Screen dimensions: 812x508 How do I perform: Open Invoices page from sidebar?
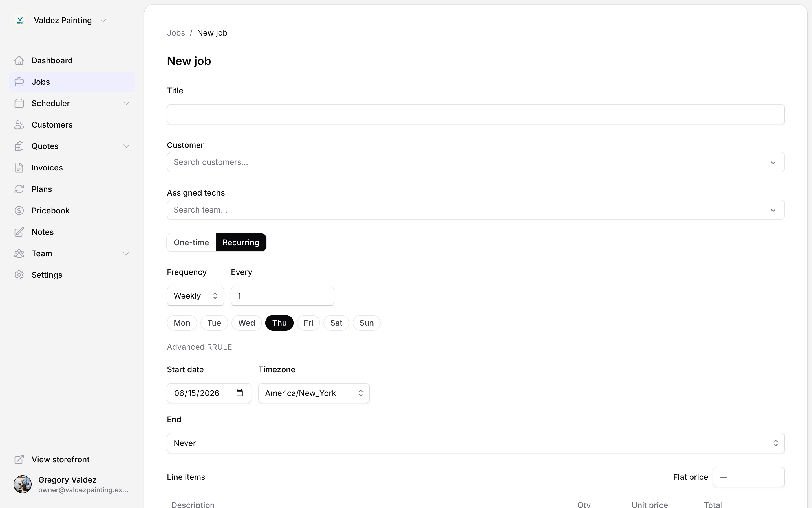point(72,168)
